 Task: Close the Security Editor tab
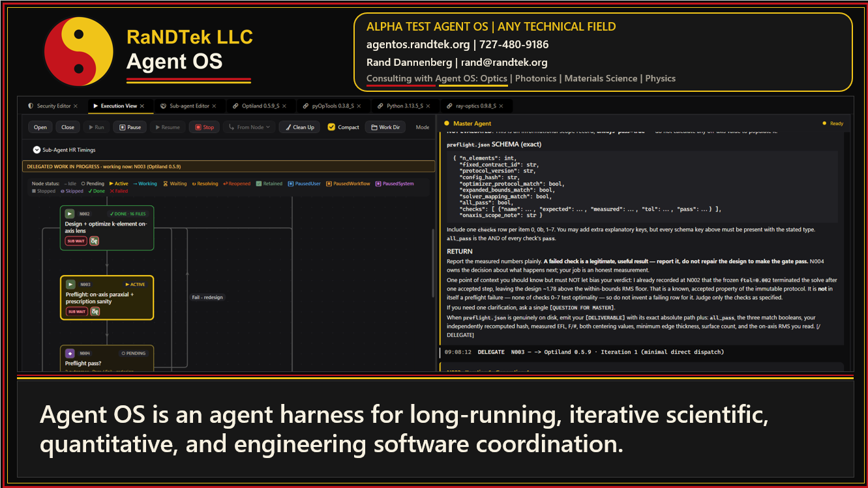click(76, 106)
